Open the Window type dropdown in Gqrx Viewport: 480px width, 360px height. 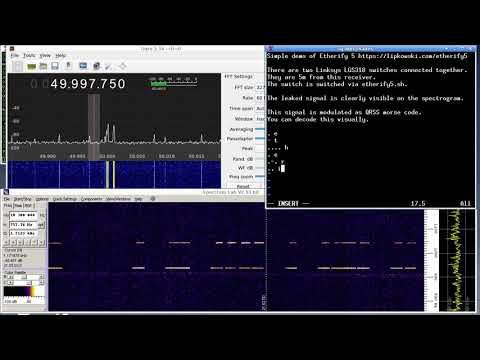pyautogui.click(x=260, y=119)
